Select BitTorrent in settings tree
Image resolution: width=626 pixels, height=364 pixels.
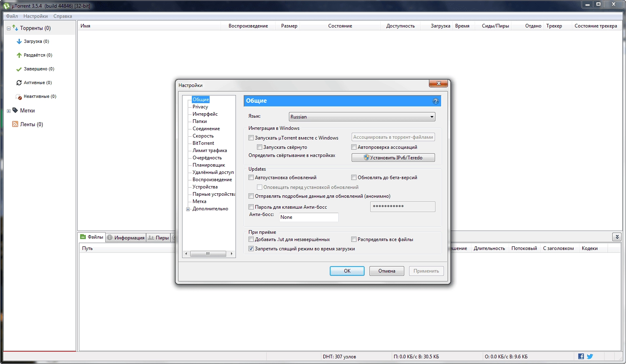(x=203, y=143)
